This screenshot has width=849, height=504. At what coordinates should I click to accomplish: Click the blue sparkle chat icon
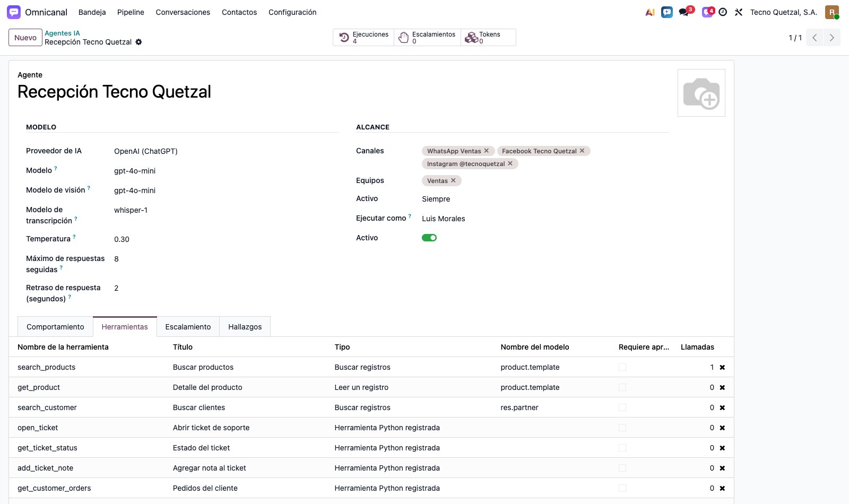tap(667, 12)
